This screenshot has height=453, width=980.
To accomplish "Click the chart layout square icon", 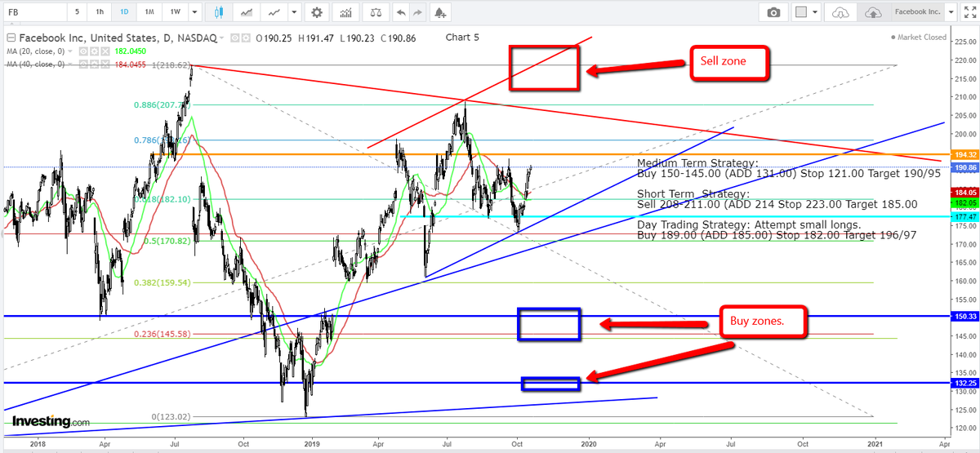I will pyautogui.click(x=801, y=12).
